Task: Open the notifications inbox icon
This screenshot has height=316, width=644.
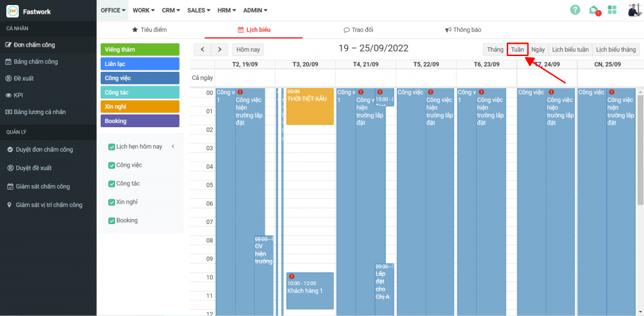Action: click(x=594, y=9)
